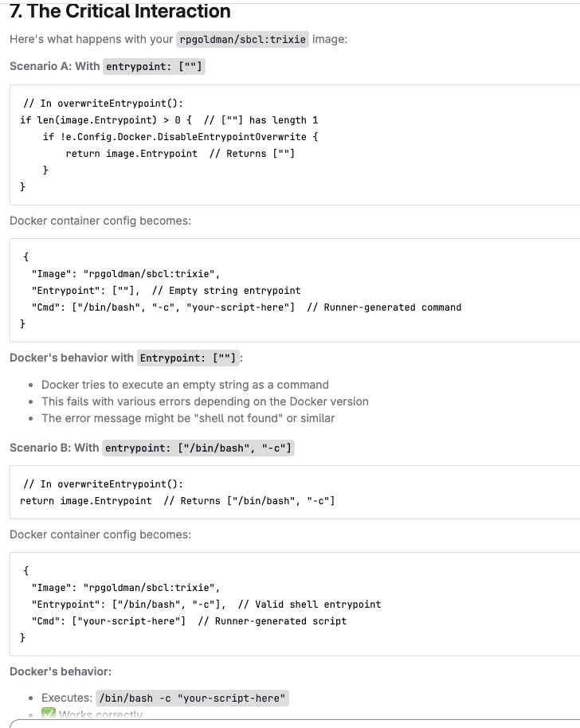
Task: Click the DisableEntrypointOverwrite condition line
Action: pyautogui.click(x=180, y=136)
